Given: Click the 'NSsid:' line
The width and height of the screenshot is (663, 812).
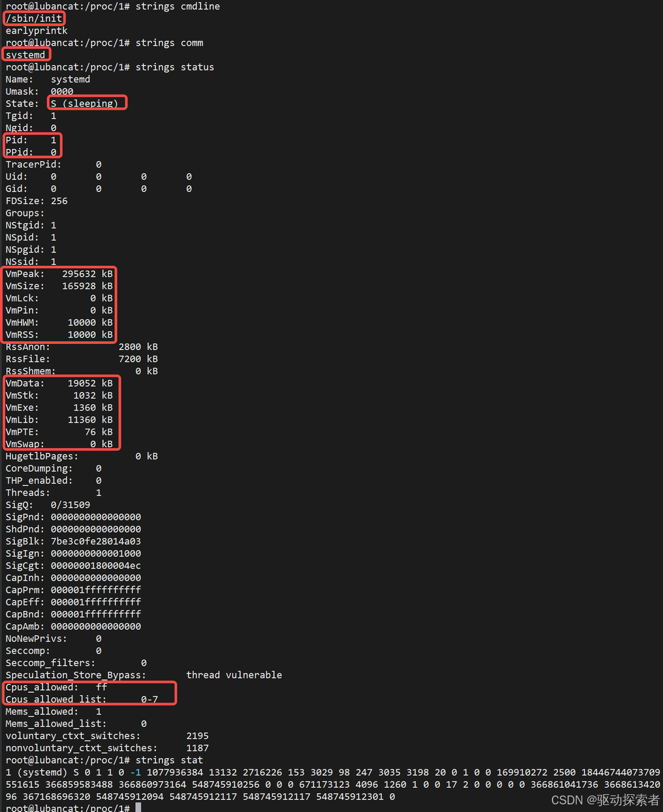Looking at the screenshot, I should (31, 261).
